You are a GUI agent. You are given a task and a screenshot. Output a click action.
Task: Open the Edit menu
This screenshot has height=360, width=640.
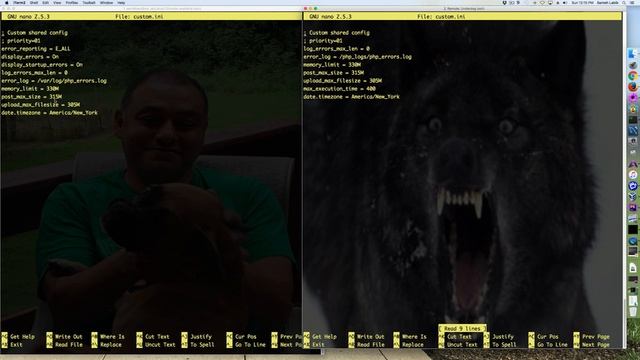[x=45, y=2]
